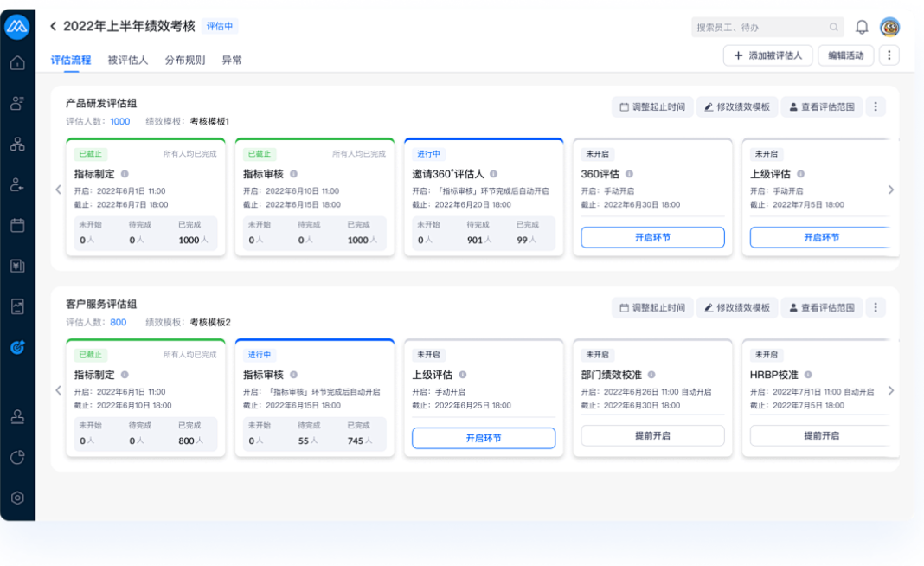Click the 55 待完成 count
The image size is (924, 566).
(x=304, y=441)
